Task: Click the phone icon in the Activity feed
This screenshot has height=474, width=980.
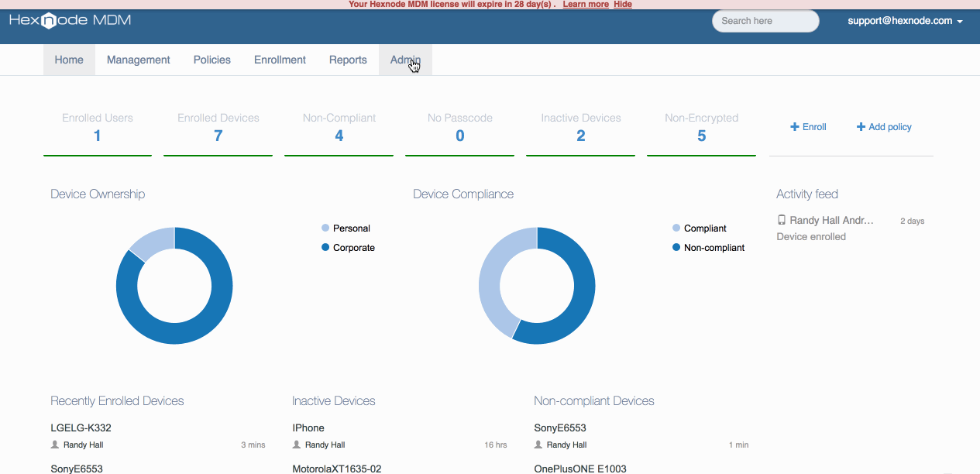Action: coord(782,220)
